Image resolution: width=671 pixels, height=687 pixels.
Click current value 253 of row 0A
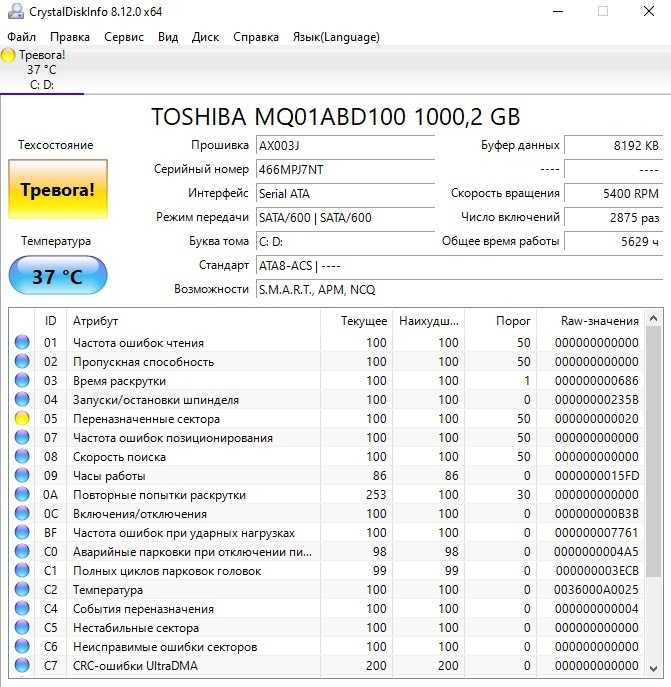point(376,495)
